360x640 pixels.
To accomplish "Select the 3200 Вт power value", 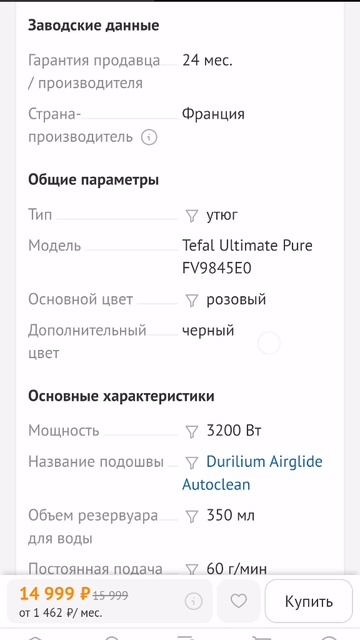I will pos(234,431).
